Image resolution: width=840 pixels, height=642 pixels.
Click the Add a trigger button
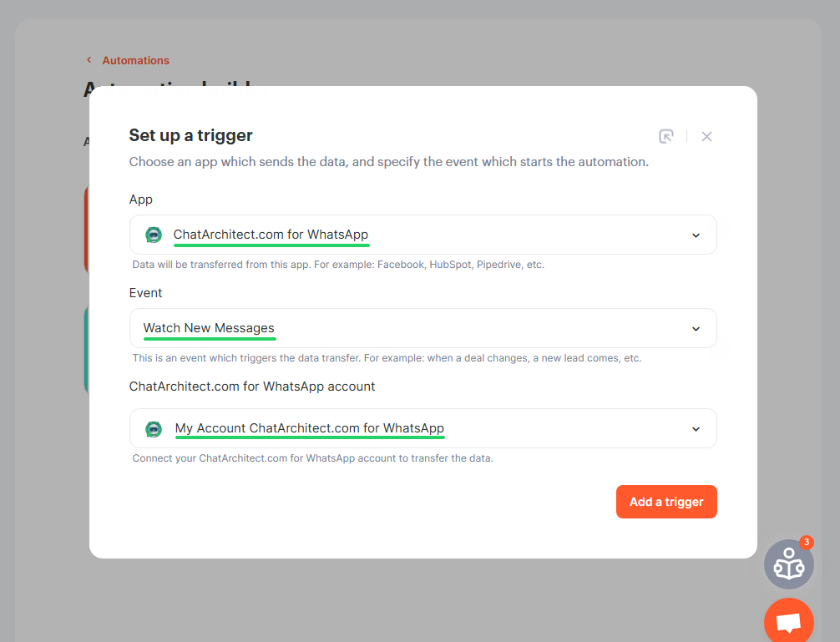666,502
